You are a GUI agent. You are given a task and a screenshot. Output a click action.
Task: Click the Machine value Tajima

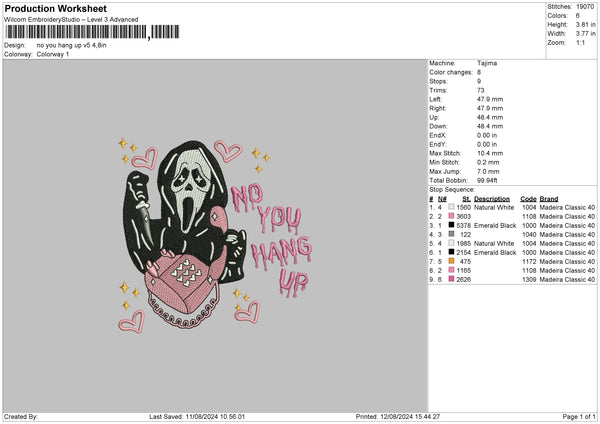[488, 62]
